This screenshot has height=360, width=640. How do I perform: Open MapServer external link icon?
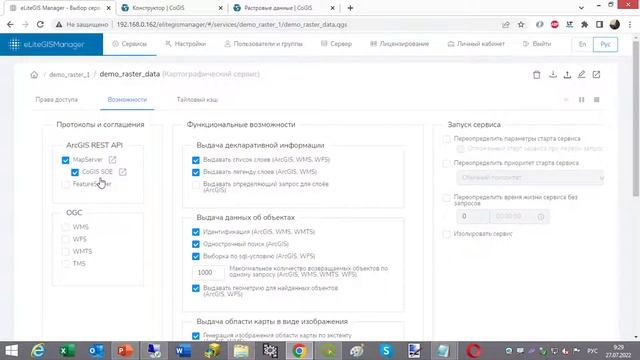[x=112, y=160]
